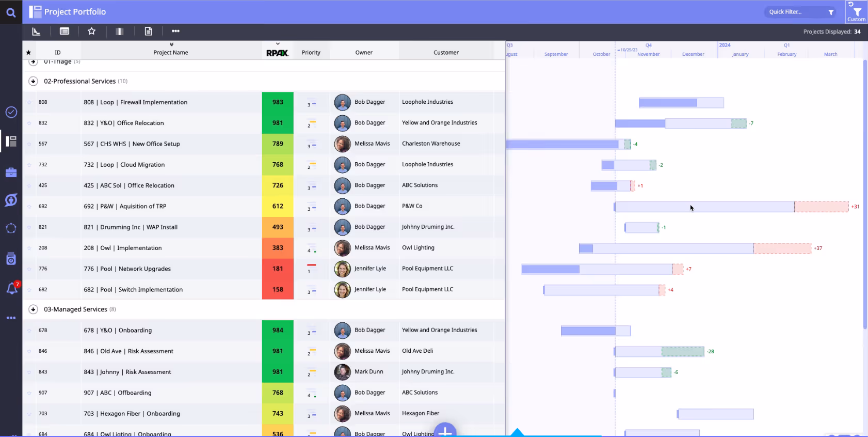Toggle favorite star on row 808

coord(29,102)
